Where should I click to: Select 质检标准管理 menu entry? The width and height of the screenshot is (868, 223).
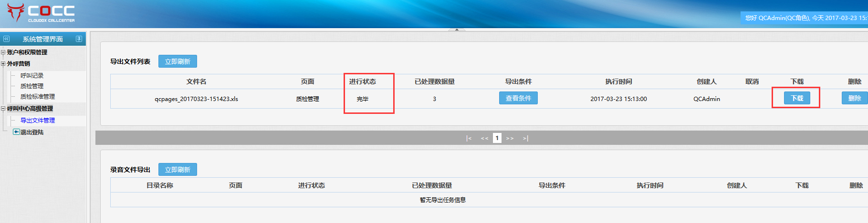[38, 97]
